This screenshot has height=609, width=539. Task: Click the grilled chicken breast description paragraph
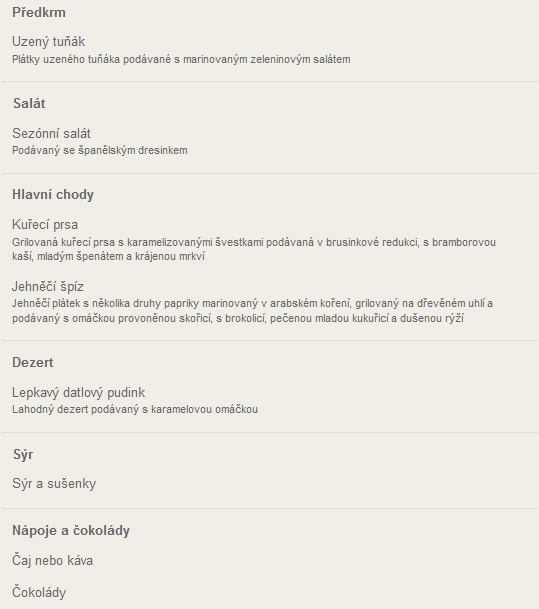[254, 249]
